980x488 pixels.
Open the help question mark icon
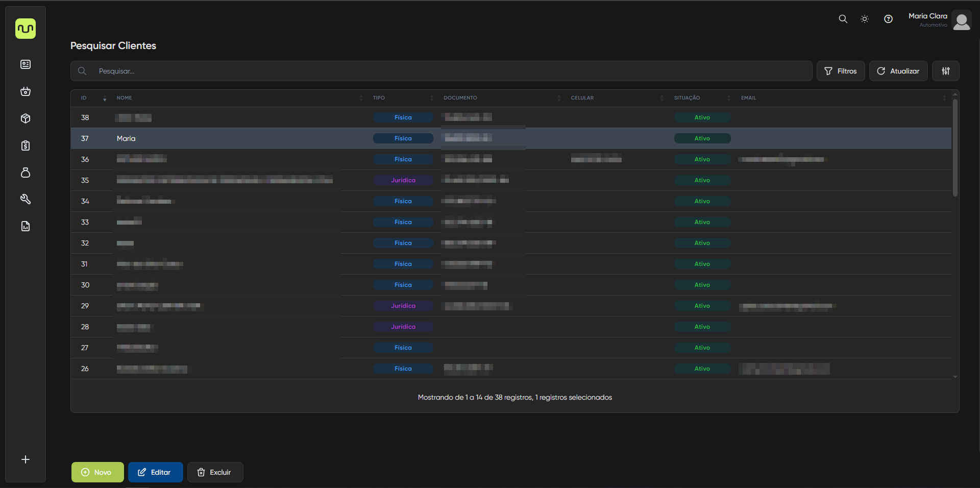888,19
